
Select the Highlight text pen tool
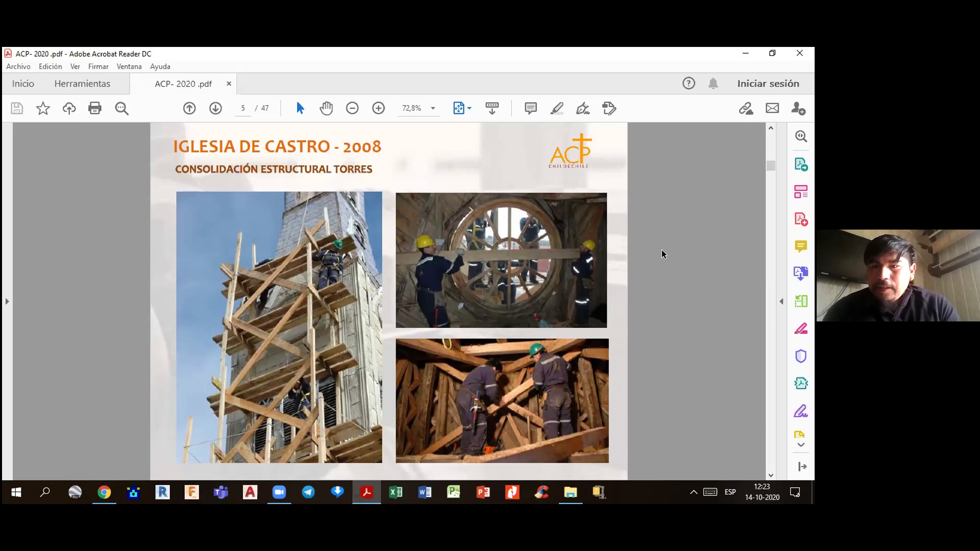tap(557, 108)
